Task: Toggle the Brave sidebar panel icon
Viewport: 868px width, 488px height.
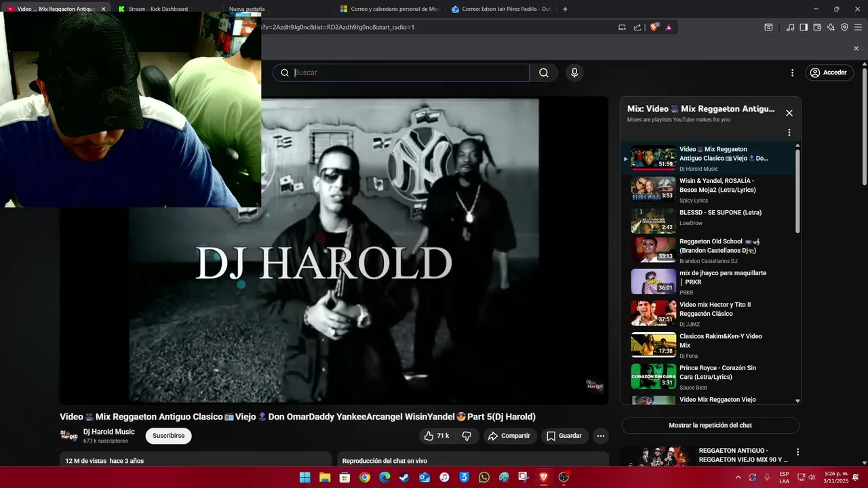Action: coord(804,27)
